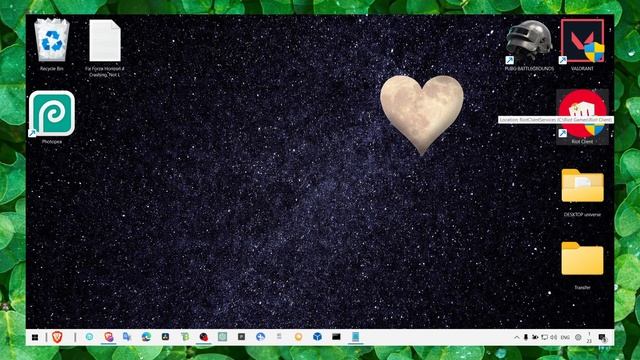The image size is (640, 360).
Task: Open the notification center icon
Action: (x=602, y=337)
